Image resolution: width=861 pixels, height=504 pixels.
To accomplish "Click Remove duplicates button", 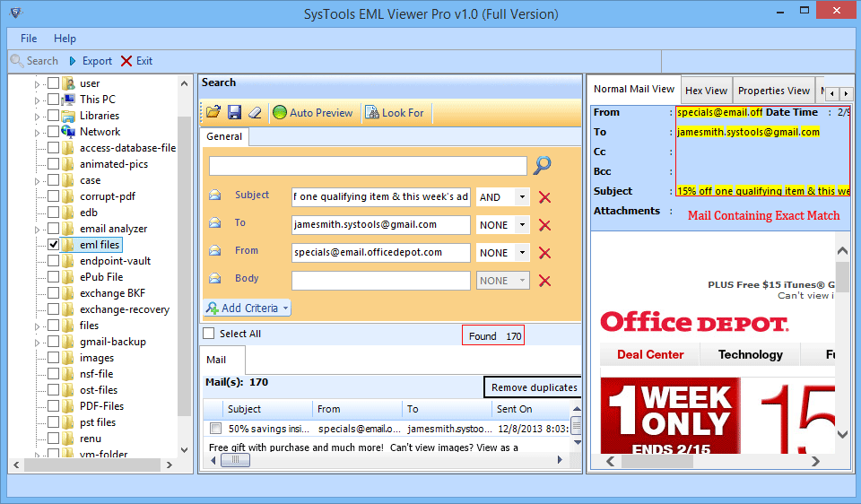I will pos(533,387).
